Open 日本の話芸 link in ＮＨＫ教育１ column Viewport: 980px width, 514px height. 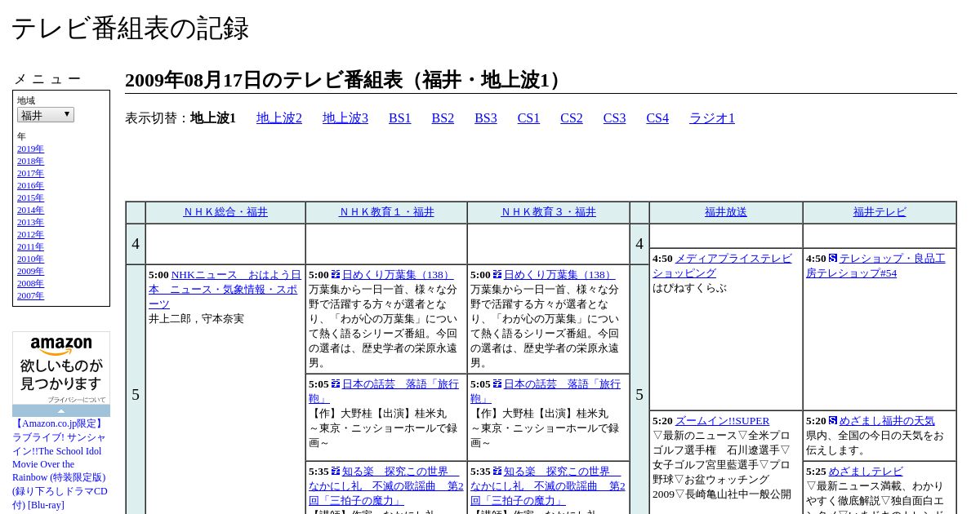[x=384, y=392]
